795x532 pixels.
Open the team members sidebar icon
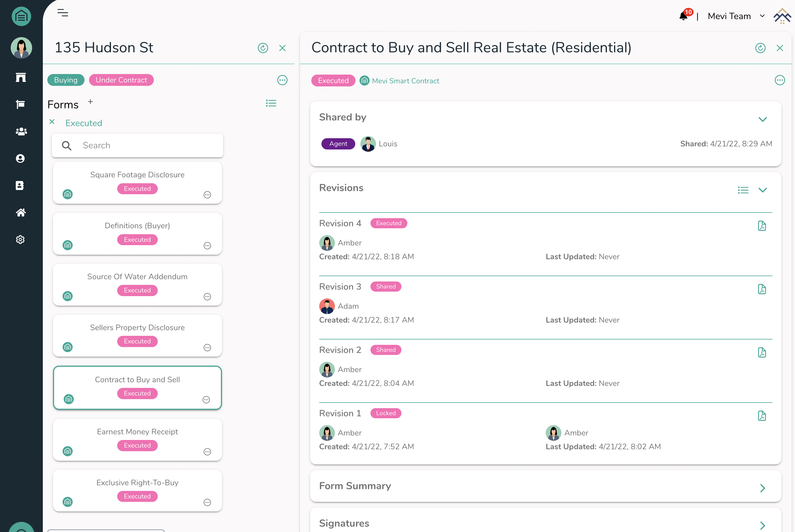21,132
